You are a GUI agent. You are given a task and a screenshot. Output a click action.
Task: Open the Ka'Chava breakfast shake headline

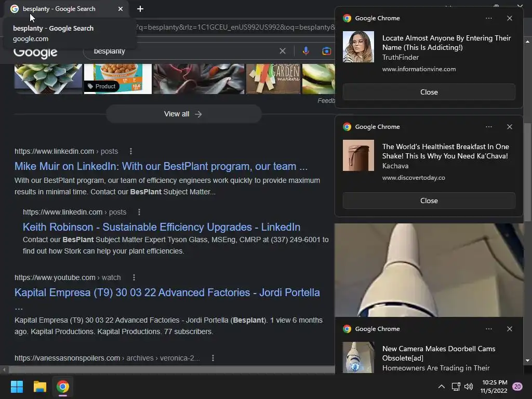click(445, 151)
